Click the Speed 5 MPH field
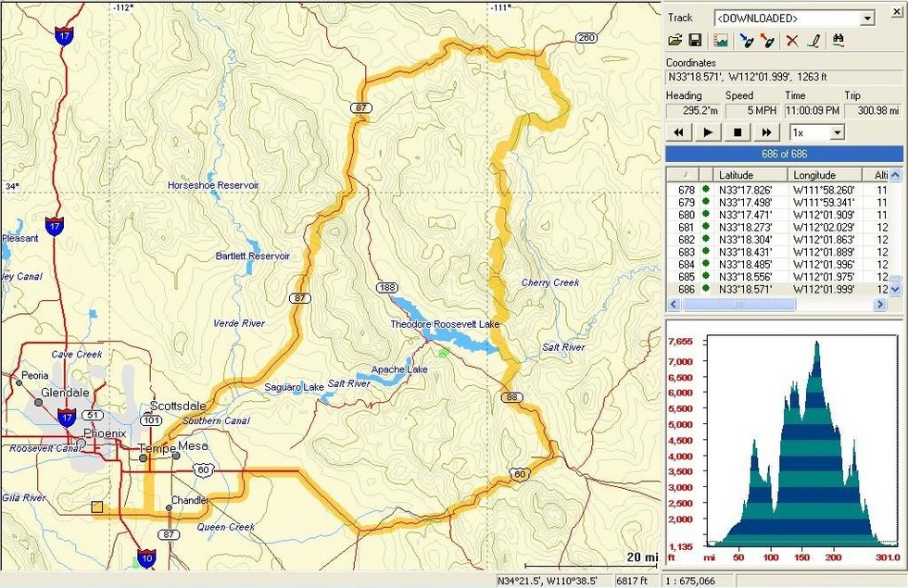Image resolution: width=908 pixels, height=588 pixels. point(751,110)
